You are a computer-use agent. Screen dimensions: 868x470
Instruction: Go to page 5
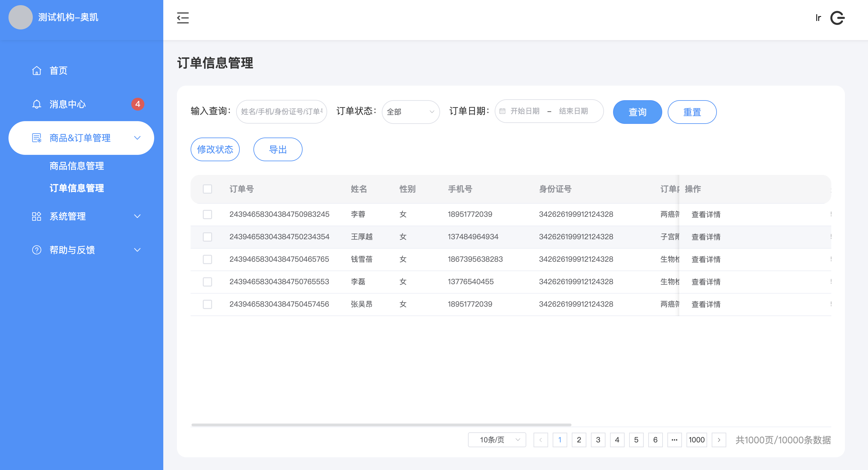coord(636,440)
